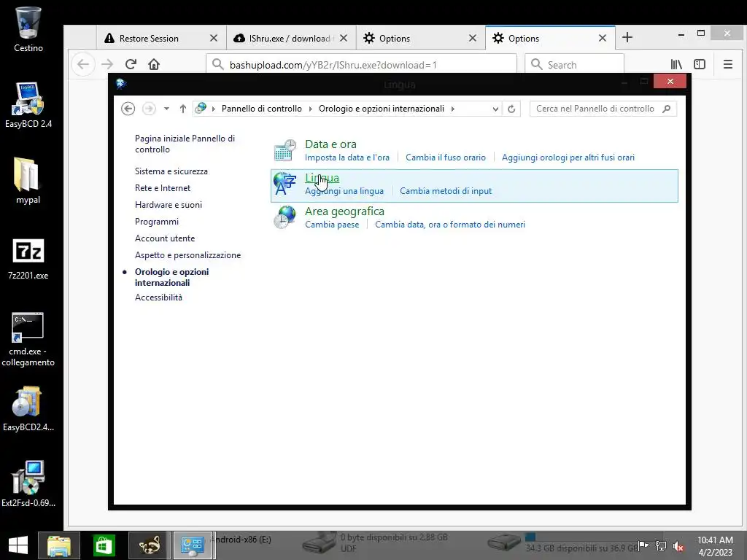Click the magnifier in Control Panel search
This screenshot has height=560, width=747.
[x=667, y=109]
